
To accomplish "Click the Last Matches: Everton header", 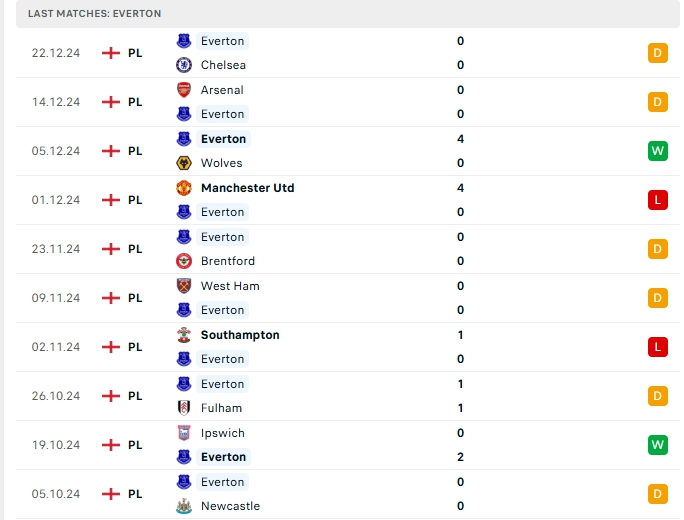I will (x=95, y=14).
